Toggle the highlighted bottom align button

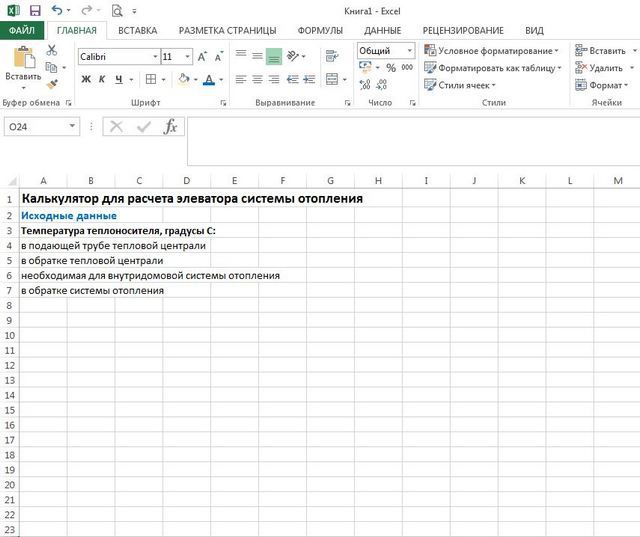[x=273, y=57]
